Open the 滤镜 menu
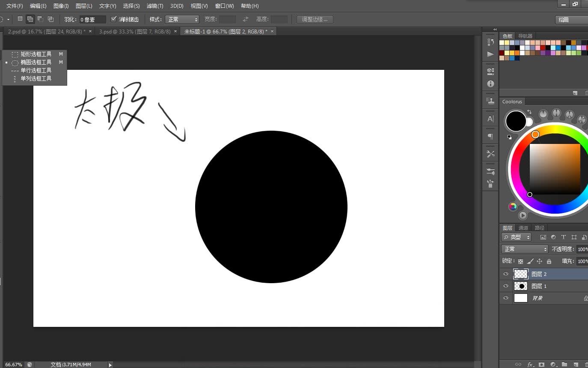Viewport: 588px width, 368px height. (x=154, y=6)
